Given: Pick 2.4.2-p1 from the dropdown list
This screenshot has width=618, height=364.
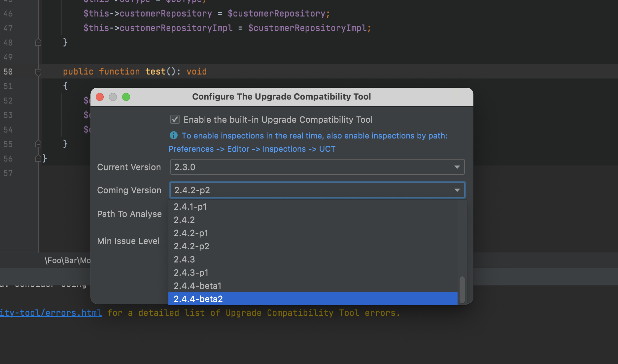Looking at the screenshot, I should click(191, 233).
